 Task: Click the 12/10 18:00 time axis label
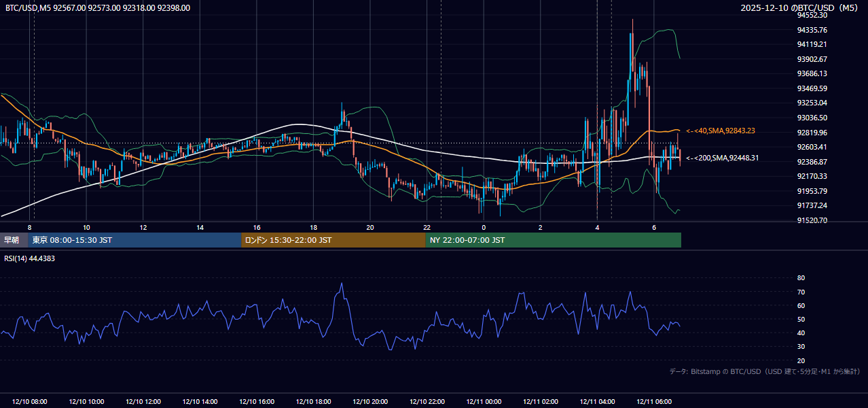click(x=313, y=402)
